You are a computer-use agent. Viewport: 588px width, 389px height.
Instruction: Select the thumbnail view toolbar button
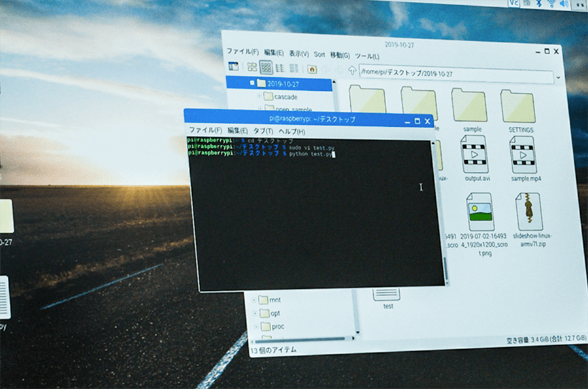click(267, 67)
